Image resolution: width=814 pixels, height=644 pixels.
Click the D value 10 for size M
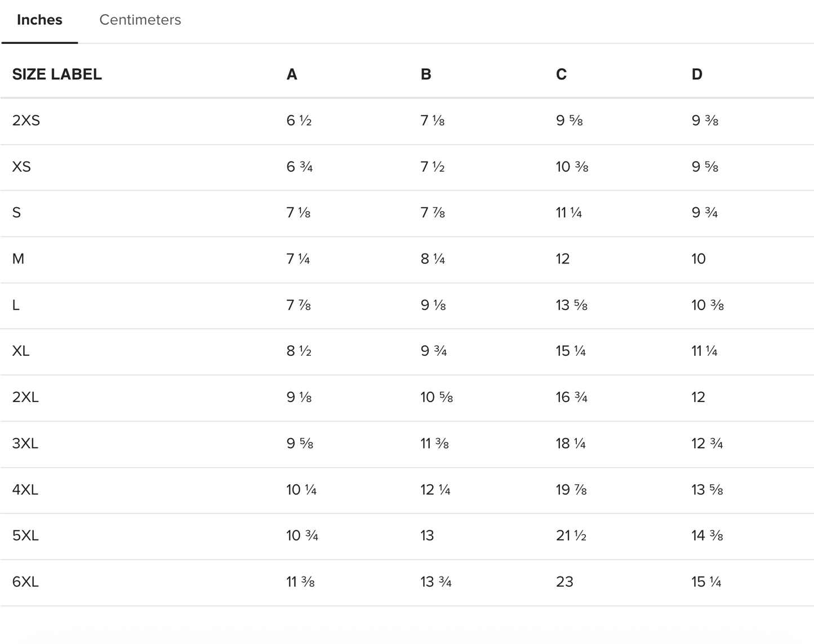(699, 259)
